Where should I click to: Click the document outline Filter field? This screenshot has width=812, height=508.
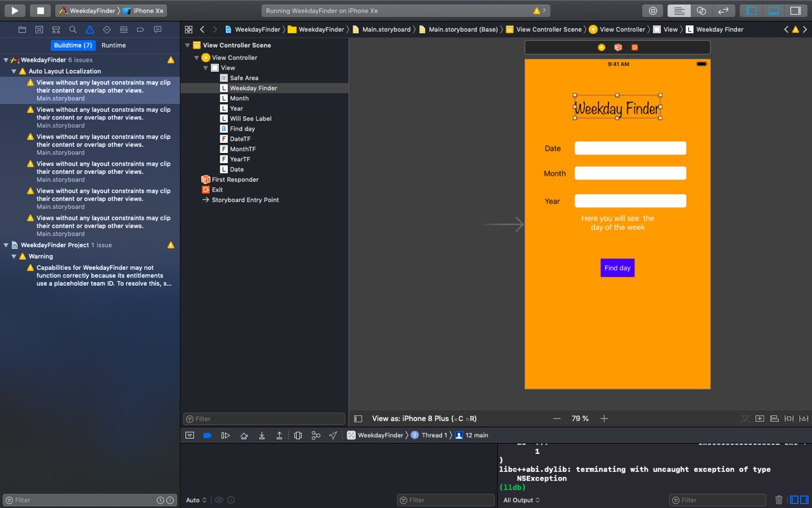pos(264,419)
